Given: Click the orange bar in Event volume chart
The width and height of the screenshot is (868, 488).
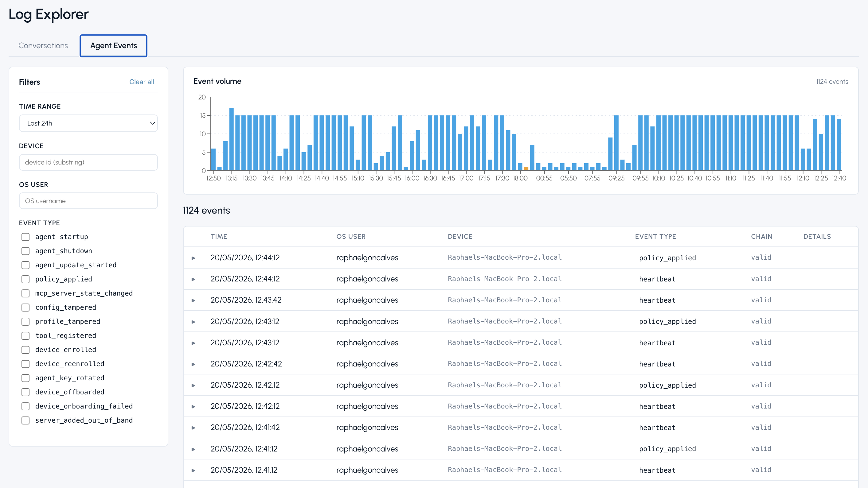Looking at the screenshot, I should (x=526, y=169).
